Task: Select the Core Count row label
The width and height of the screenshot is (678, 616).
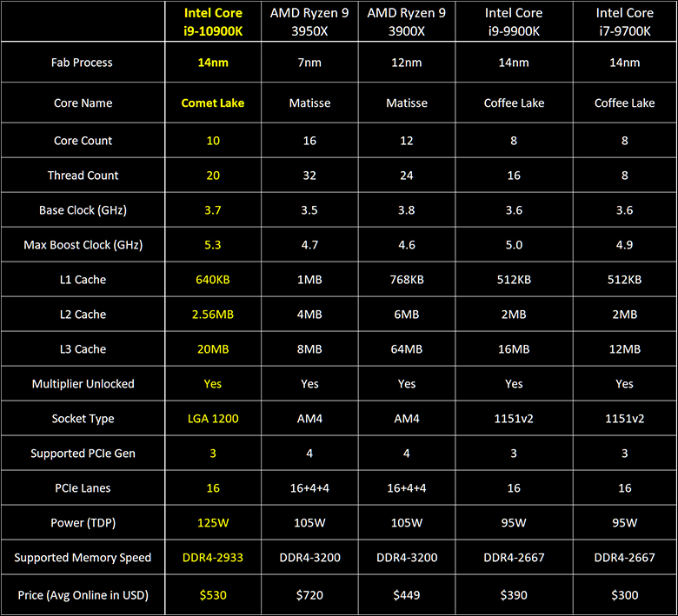Action: [83, 141]
